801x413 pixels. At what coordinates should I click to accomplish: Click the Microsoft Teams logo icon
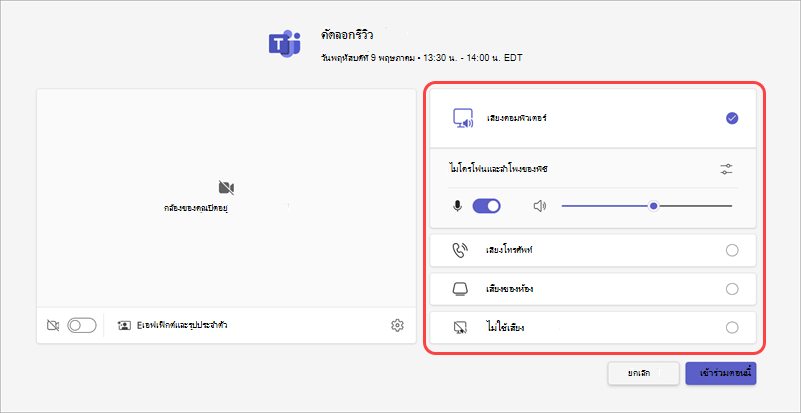[x=285, y=44]
